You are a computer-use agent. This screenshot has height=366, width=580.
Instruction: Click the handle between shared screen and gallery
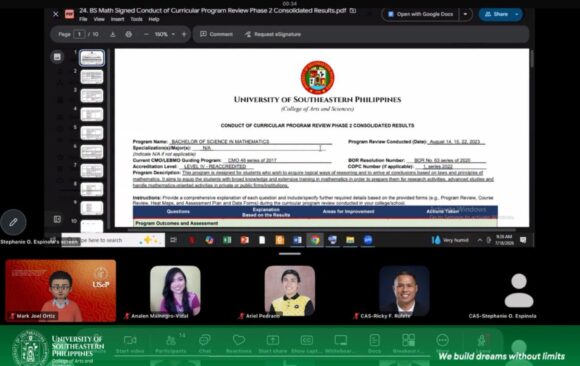pyautogui.click(x=290, y=254)
